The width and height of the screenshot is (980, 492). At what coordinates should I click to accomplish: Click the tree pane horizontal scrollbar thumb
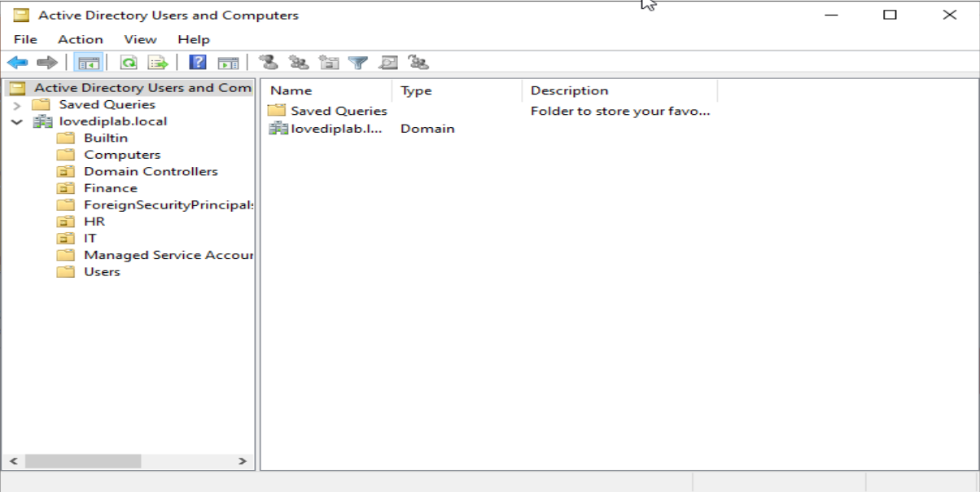pyautogui.click(x=83, y=461)
